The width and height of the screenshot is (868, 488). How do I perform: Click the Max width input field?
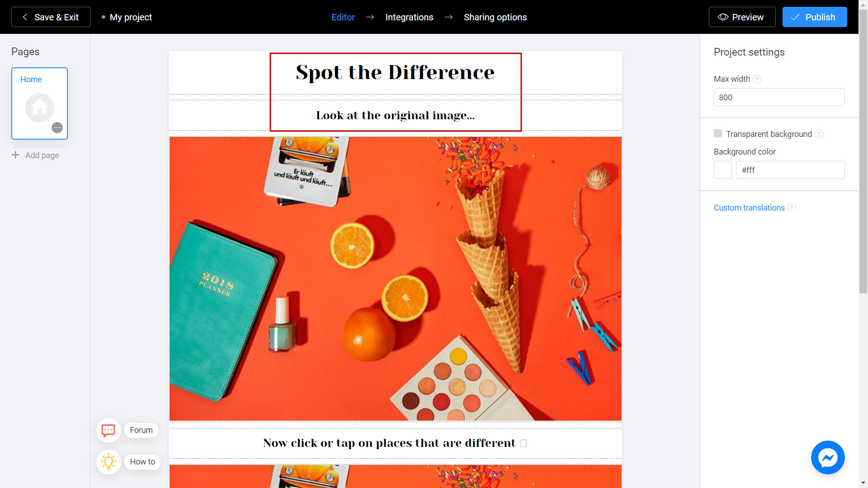[778, 97]
